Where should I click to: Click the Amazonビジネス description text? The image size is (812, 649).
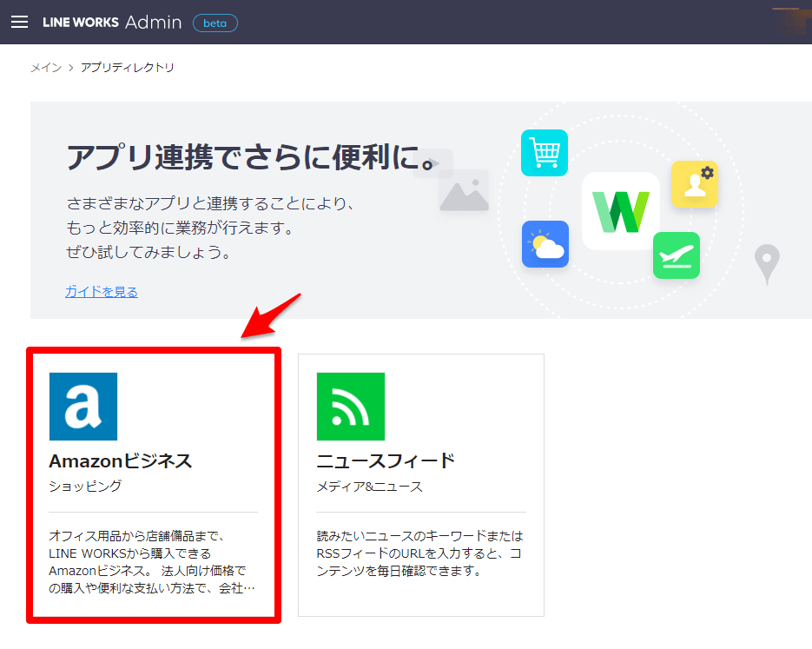click(152, 562)
